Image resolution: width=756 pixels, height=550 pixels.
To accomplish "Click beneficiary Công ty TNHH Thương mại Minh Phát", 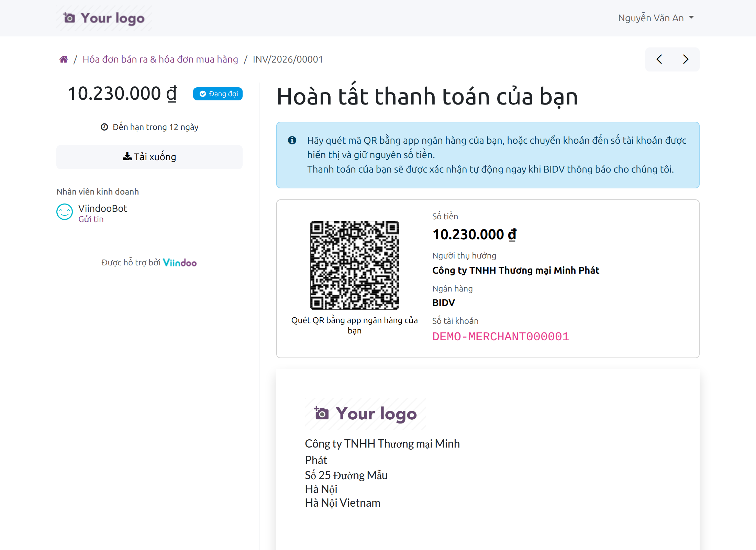I will 516,270.
